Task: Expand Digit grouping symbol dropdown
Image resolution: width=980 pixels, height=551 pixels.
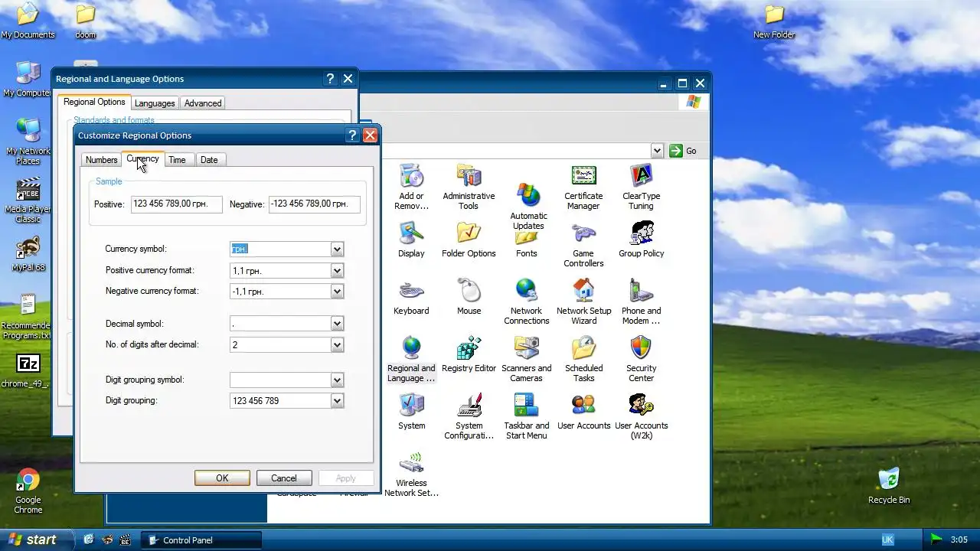Action: click(337, 380)
